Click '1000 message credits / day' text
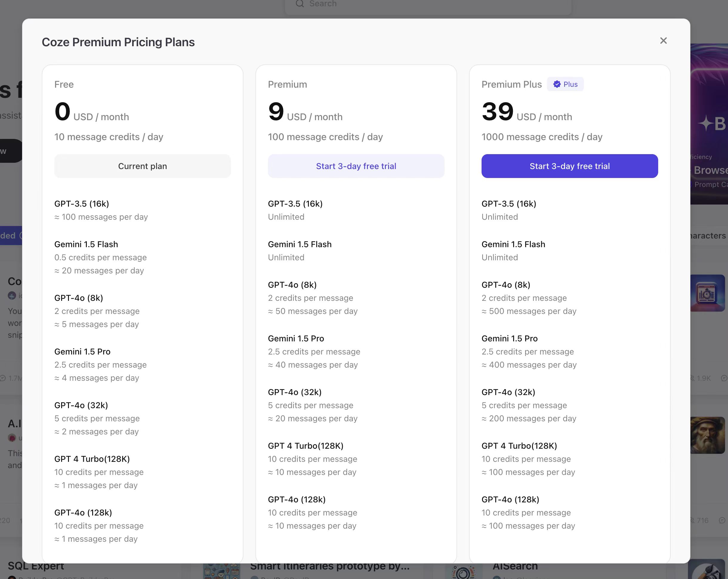Screen dimensions: 728x579 pyautogui.click(x=542, y=137)
